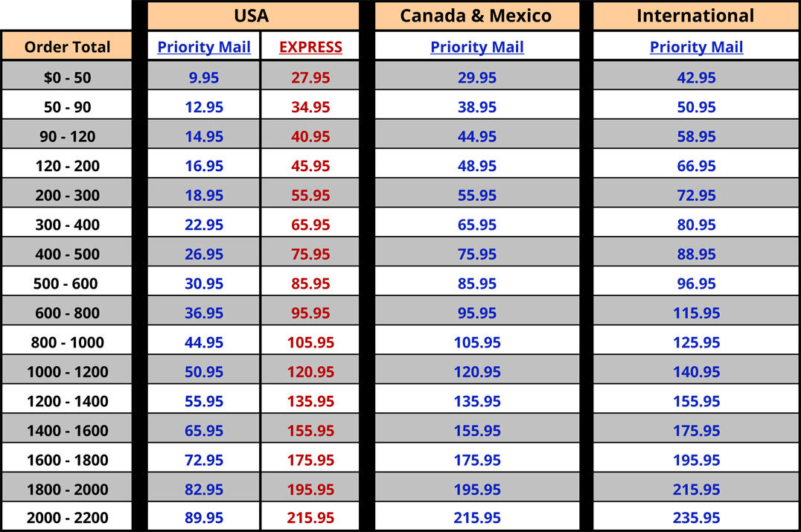This screenshot has width=801, height=532.
Task: Select the 800 - 1000 order range
Action: point(67,342)
